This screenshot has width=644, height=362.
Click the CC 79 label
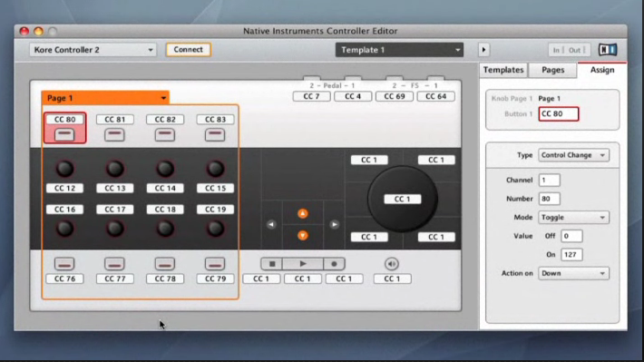(215, 279)
